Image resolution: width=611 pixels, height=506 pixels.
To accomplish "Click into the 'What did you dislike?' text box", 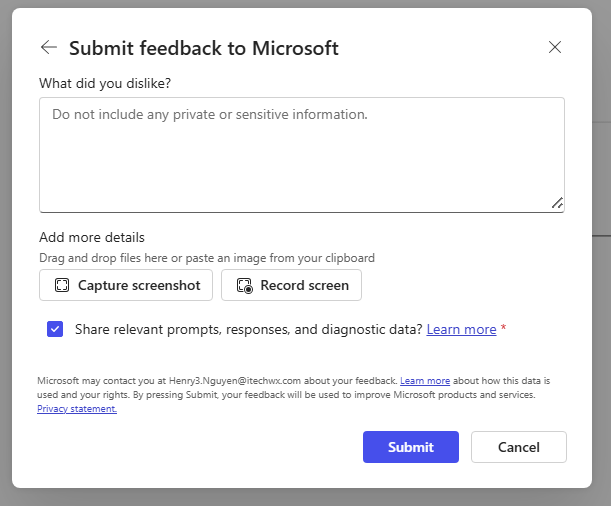I will coord(302,155).
